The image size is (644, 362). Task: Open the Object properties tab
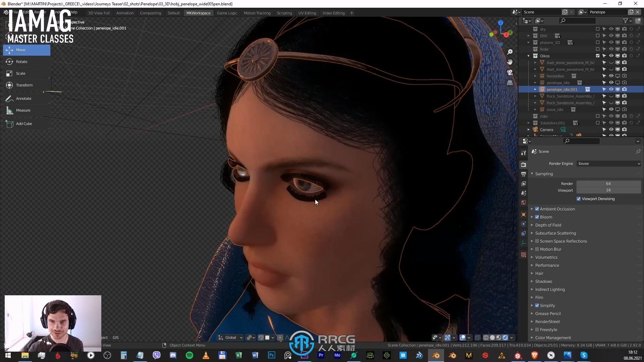coord(524,215)
